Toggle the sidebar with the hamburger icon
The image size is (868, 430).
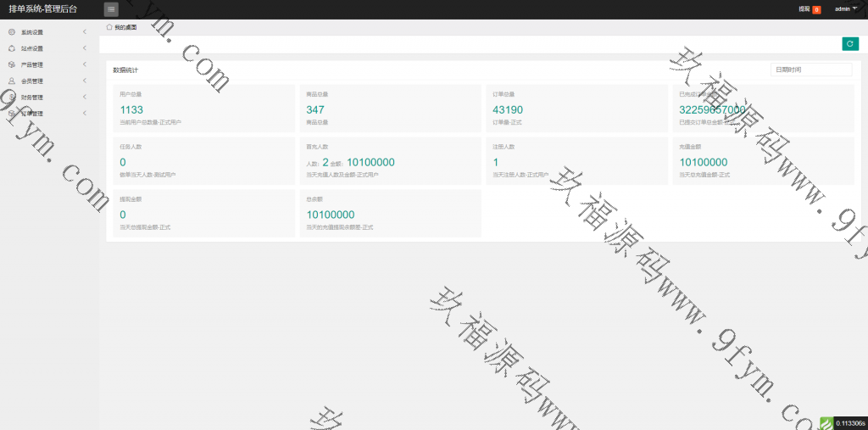[111, 9]
